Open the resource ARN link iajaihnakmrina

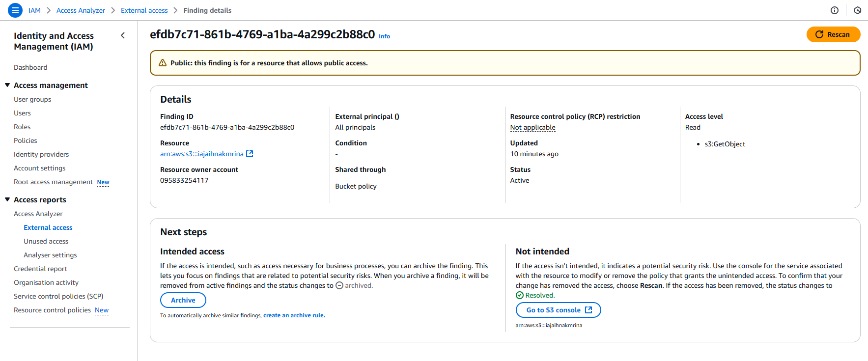tap(202, 154)
